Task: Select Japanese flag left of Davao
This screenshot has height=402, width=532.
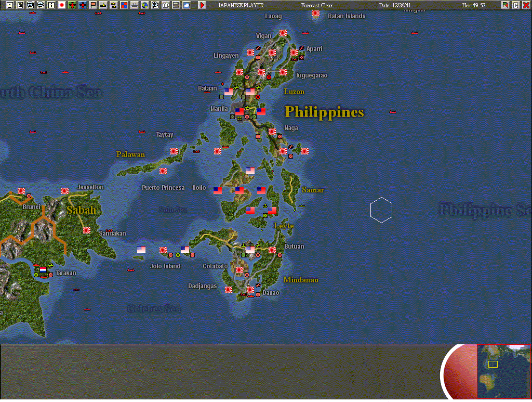Action: tap(250, 289)
